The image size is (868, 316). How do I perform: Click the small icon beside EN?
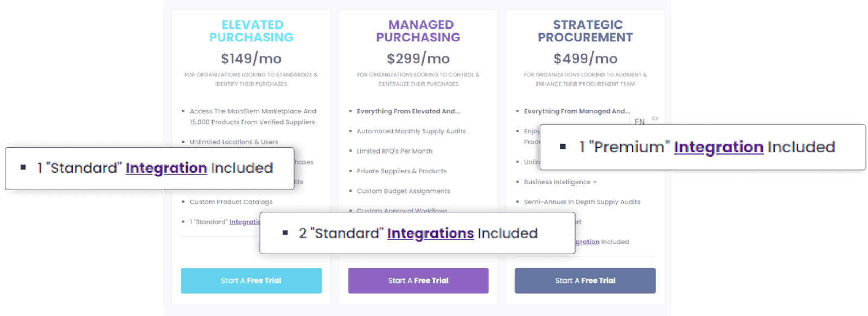tap(655, 118)
